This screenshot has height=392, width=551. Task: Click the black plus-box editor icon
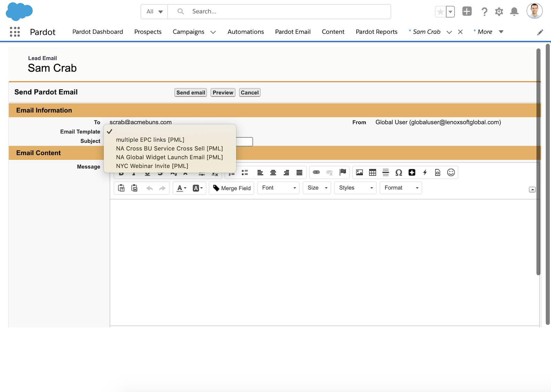pyautogui.click(x=412, y=173)
